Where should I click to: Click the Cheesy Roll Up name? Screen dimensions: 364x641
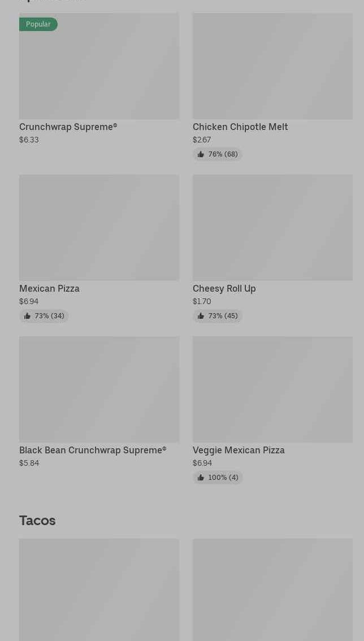pos(224,289)
